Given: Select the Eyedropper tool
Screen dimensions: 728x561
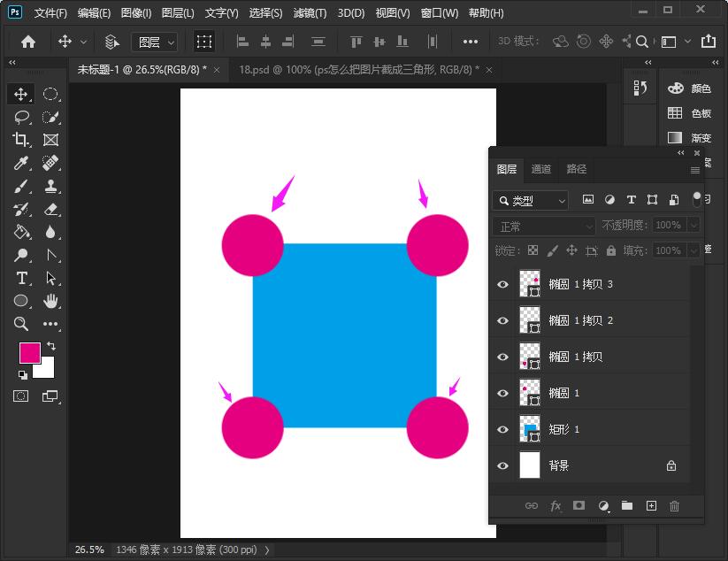Looking at the screenshot, I should (21, 163).
